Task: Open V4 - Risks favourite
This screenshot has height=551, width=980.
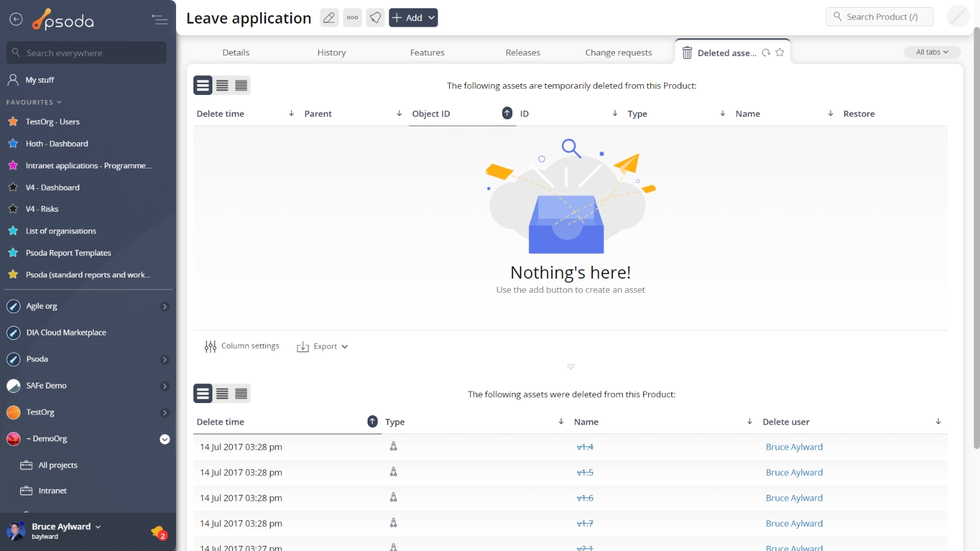Action: coord(42,209)
